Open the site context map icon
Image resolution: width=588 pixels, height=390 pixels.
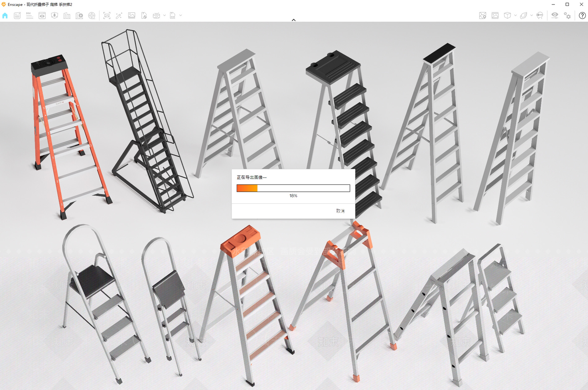click(x=483, y=15)
